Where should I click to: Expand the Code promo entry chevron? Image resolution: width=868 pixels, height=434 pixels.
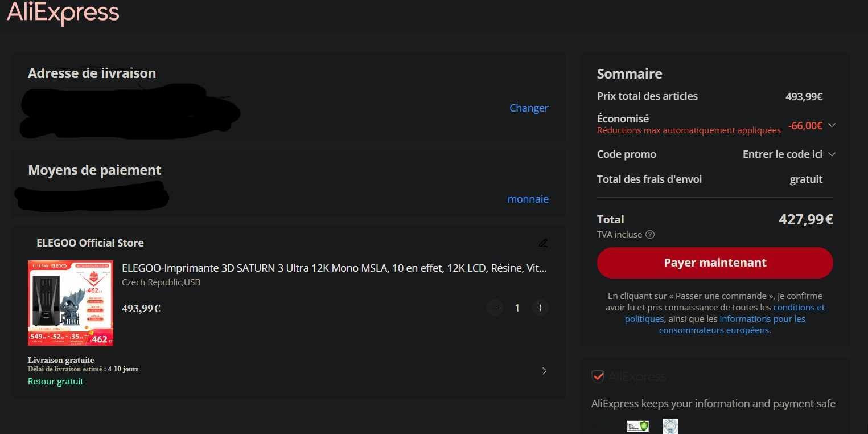click(x=832, y=154)
